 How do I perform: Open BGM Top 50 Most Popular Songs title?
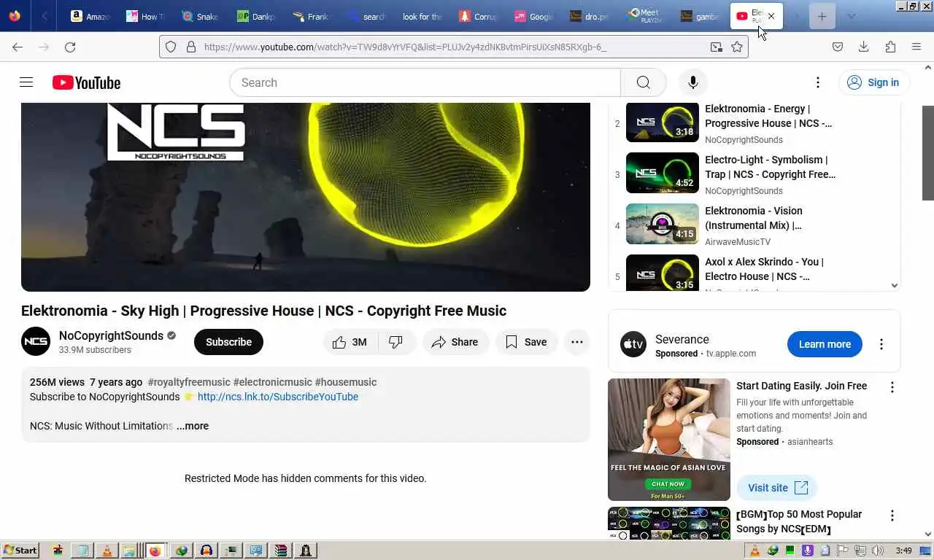pos(799,521)
